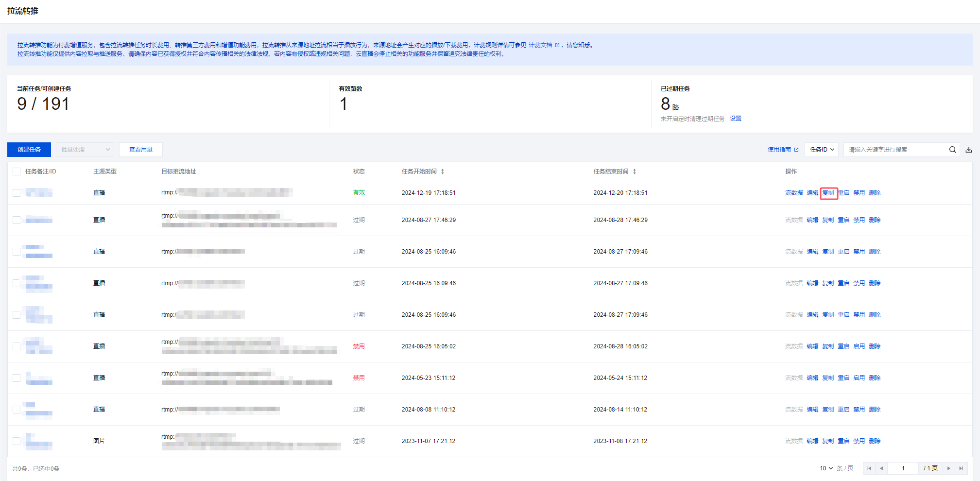
Task: Go to the previous page arrow
Action: [881, 468]
